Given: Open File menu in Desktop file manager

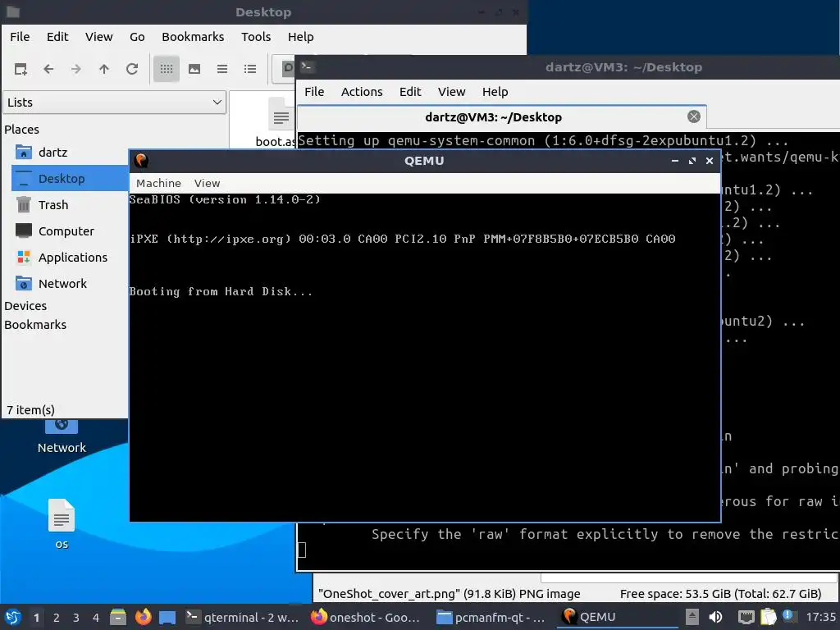Looking at the screenshot, I should pos(20,37).
